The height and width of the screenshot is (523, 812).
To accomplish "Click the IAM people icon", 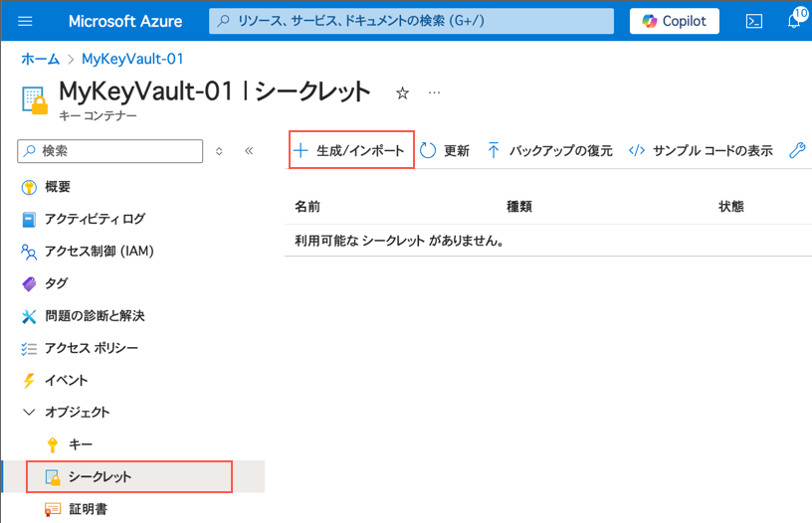I will coord(29,252).
